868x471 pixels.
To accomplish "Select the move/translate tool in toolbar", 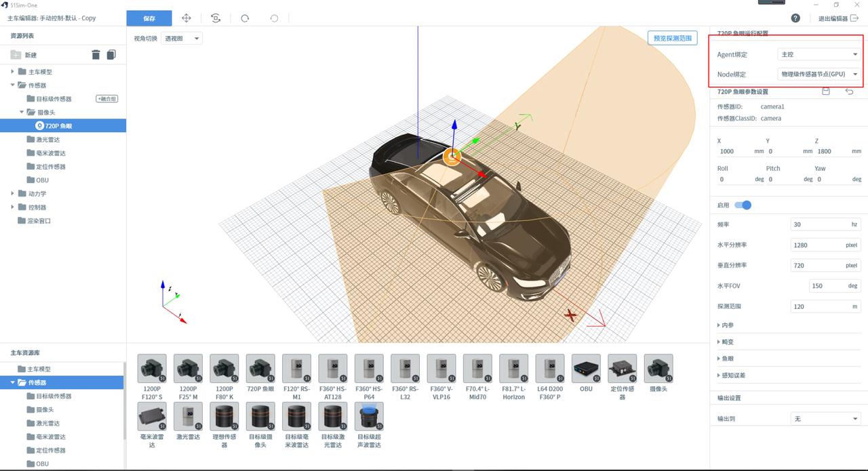I will pyautogui.click(x=186, y=18).
